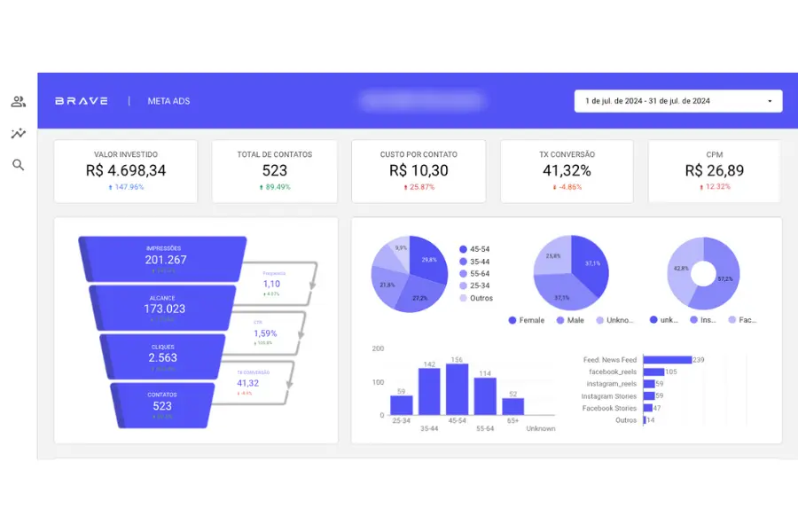798x532 pixels.
Task: Select the Total de Contatos scorecard
Action: [274, 171]
